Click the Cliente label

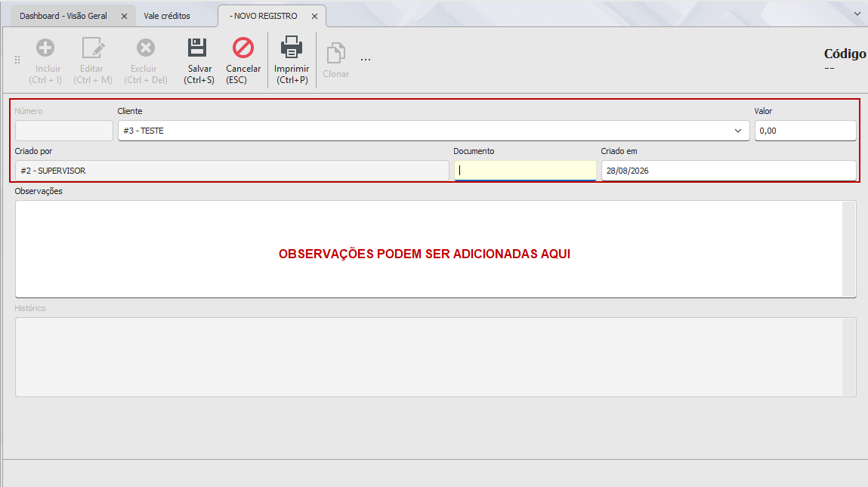pos(130,111)
